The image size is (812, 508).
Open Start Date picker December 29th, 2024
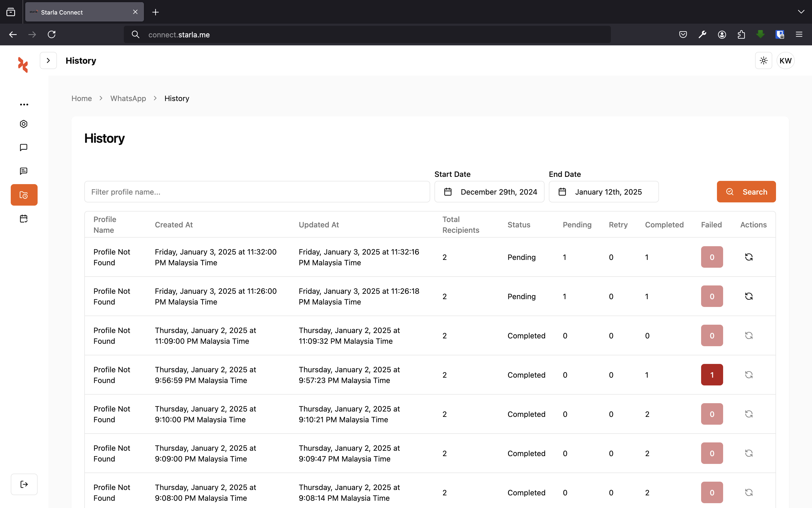pos(489,192)
